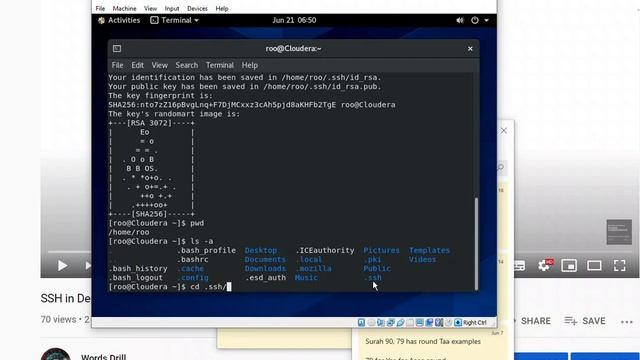
Task: Click the Words Drill channel avatar
Action: (x=56, y=354)
